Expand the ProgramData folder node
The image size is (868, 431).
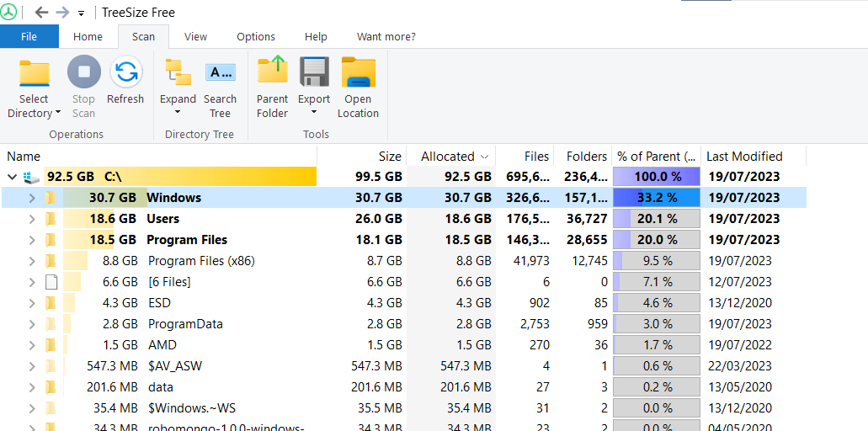[32, 324]
